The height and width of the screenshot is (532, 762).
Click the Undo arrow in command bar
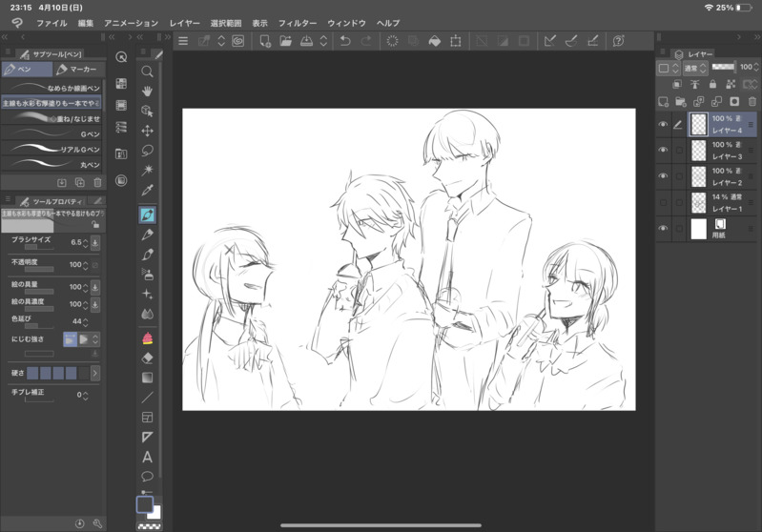(345, 41)
